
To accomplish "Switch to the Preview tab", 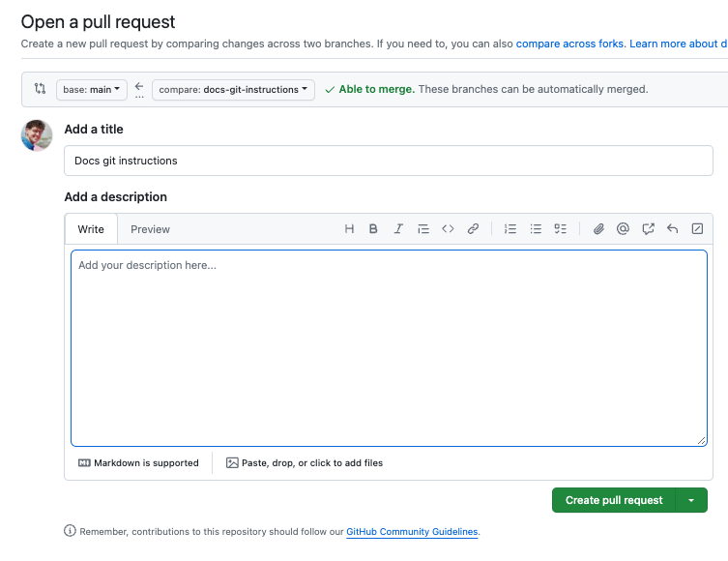I will 151,229.
